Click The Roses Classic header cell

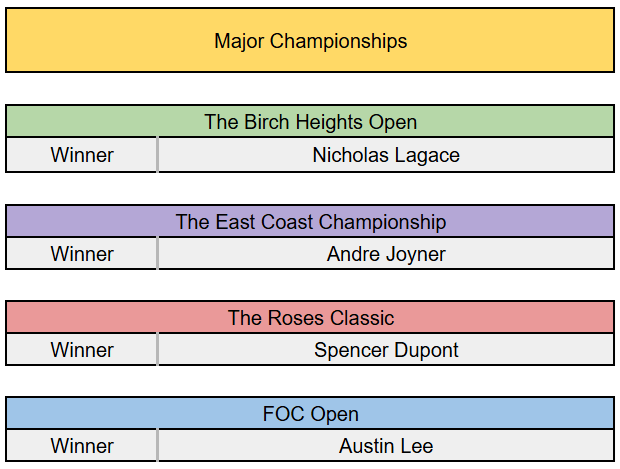310,318
